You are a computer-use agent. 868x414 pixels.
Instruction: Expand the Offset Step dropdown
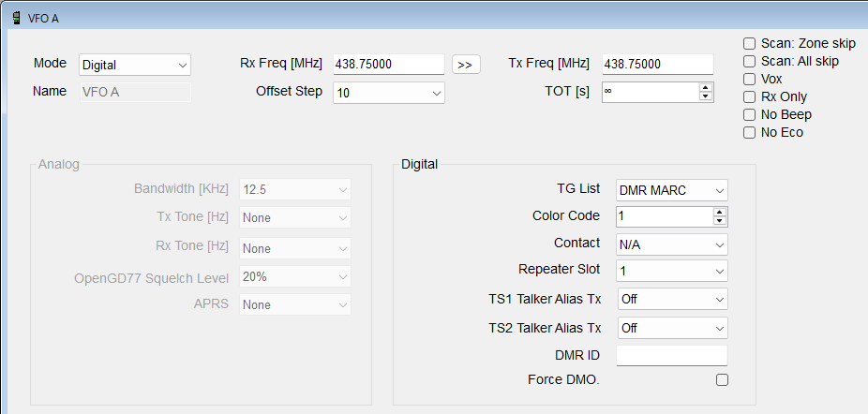[x=388, y=93]
